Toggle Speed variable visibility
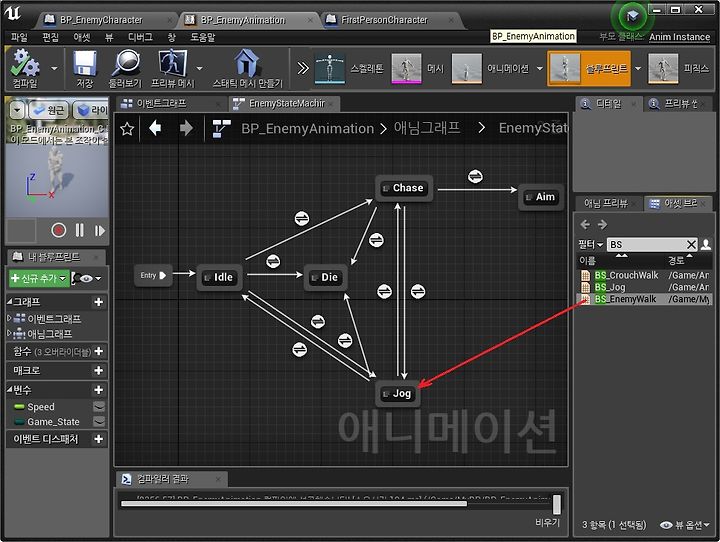 click(99, 406)
